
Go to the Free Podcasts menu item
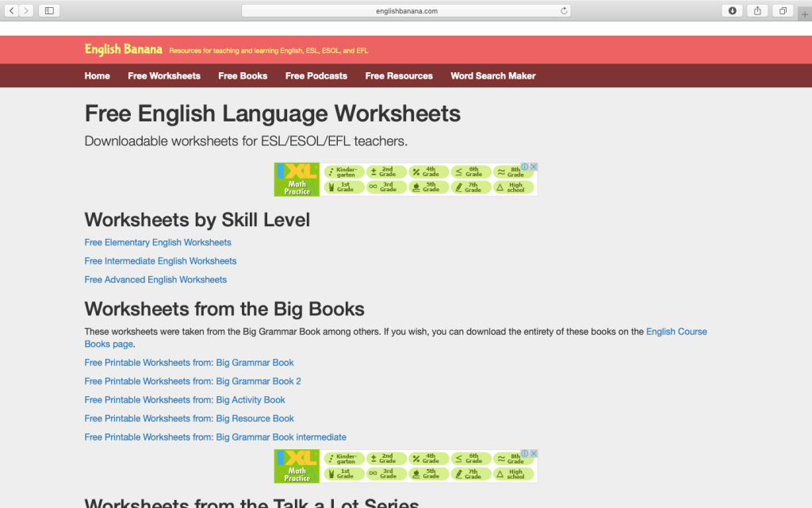click(x=316, y=76)
